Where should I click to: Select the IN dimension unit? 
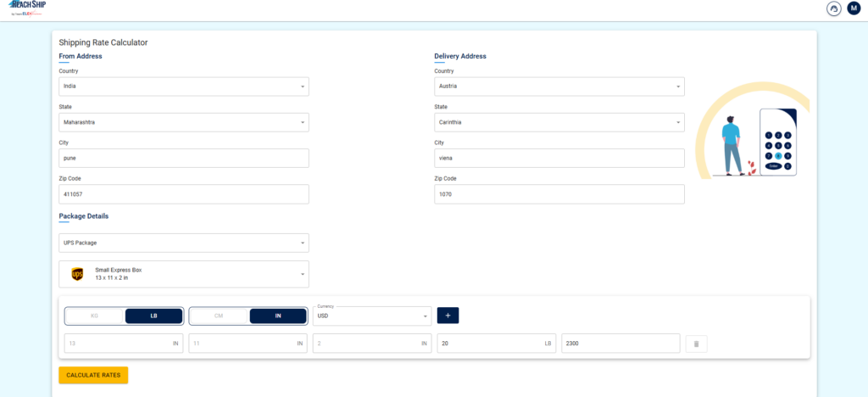tap(278, 316)
